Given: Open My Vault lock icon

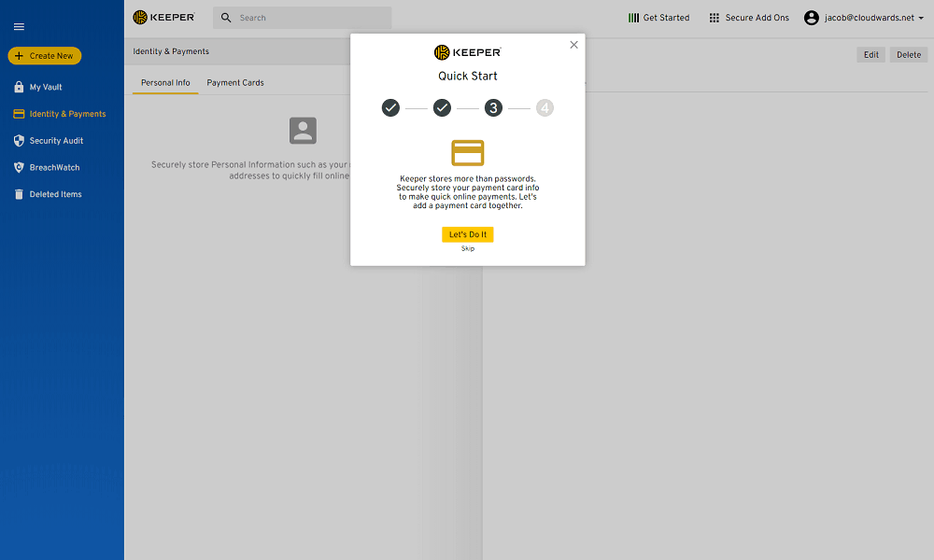Looking at the screenshot, I should pos(19,87).
